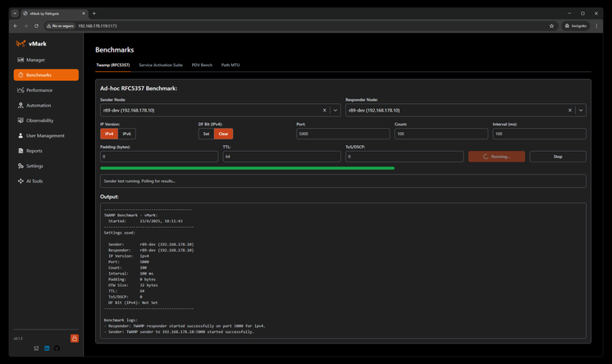Open the Automation sidebar icon
Image resolution: width=612 pixels, height=364 pixels.
point(21,105)
